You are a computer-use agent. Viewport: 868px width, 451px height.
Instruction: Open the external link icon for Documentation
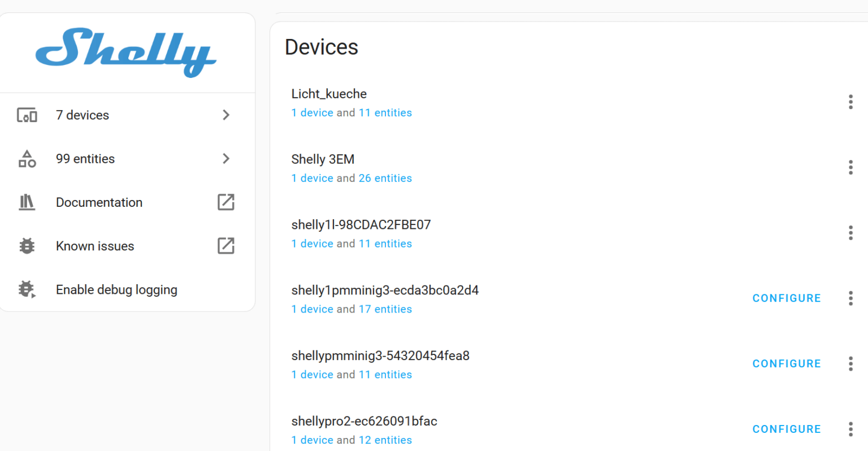(225, 202)
